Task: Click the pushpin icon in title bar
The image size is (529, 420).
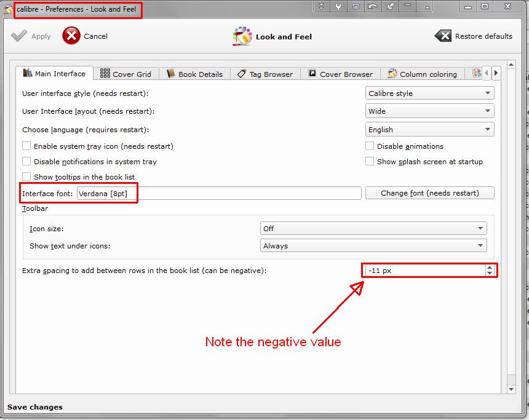Action: [391, 6]
